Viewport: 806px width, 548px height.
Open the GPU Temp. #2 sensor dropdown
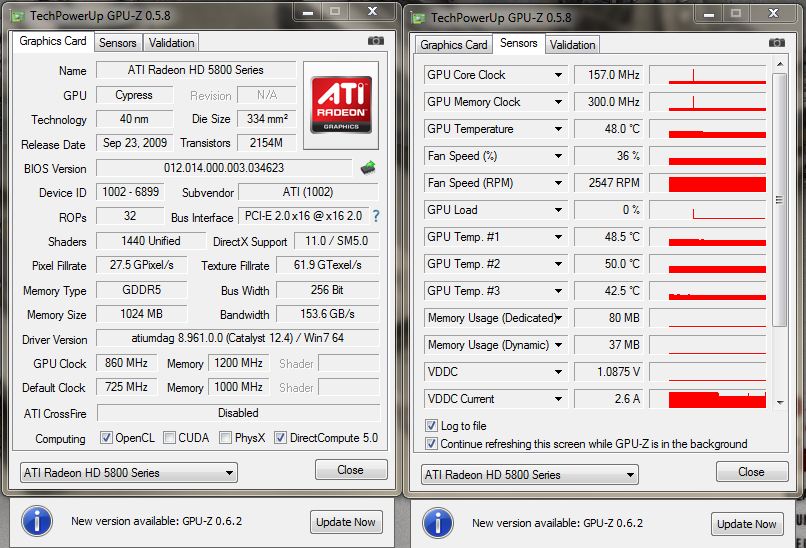558,264
